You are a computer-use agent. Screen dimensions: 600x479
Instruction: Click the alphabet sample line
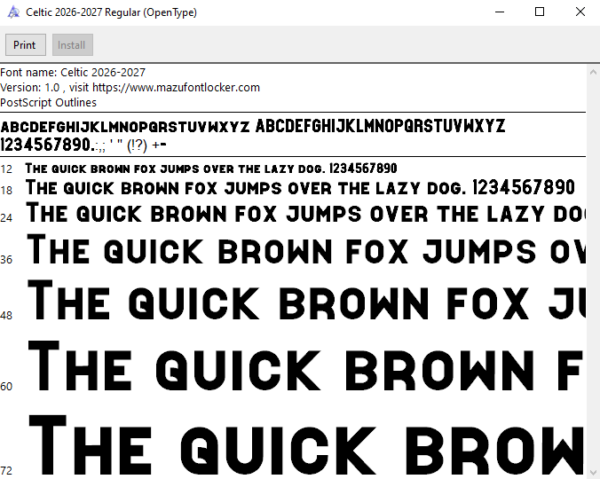[x=253, y=126]
